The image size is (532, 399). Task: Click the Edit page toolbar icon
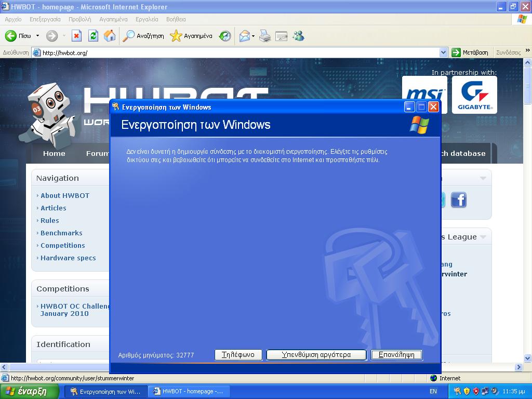click(281, 36)
